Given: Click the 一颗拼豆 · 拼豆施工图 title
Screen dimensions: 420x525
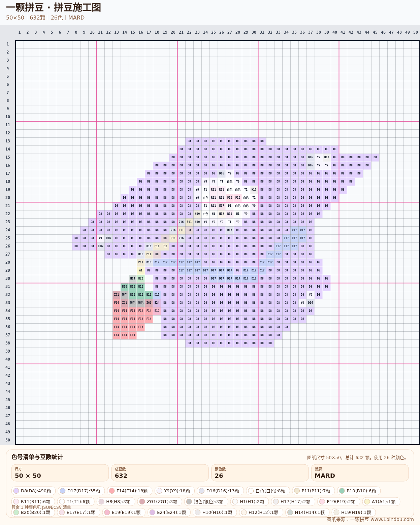Looking at the screenshot, I should click(54, 7).
